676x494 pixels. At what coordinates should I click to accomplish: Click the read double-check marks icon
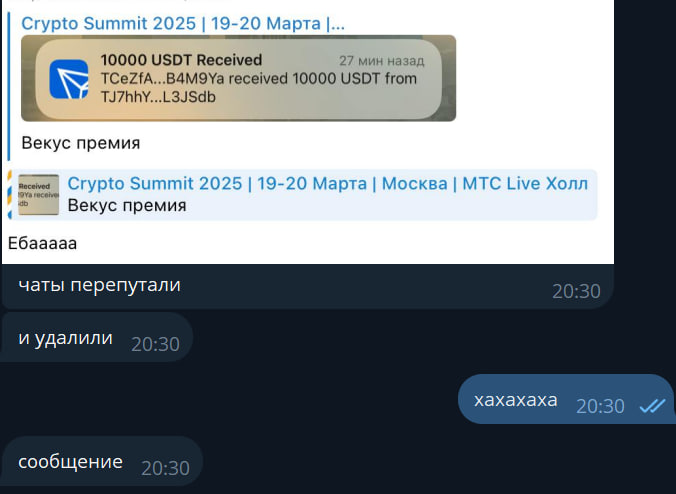click(x=652, y=406)
